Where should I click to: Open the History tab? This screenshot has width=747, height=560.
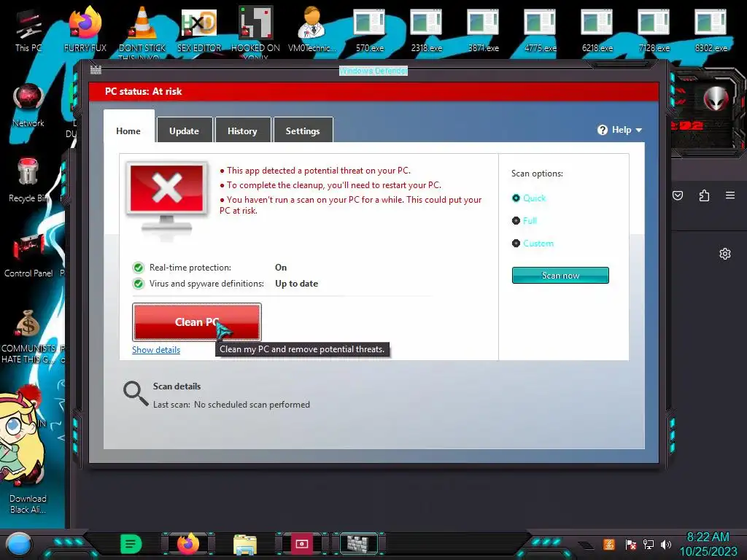(242, 131)
